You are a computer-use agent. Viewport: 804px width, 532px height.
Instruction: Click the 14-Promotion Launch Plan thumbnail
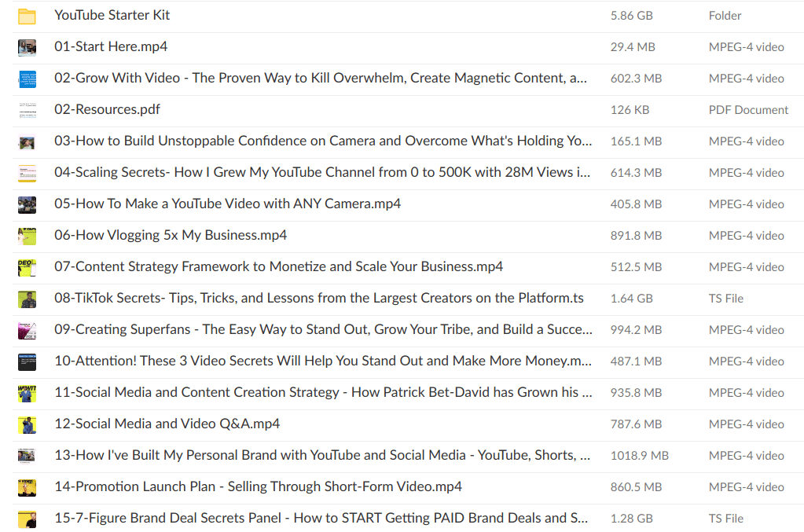[28, 487]
